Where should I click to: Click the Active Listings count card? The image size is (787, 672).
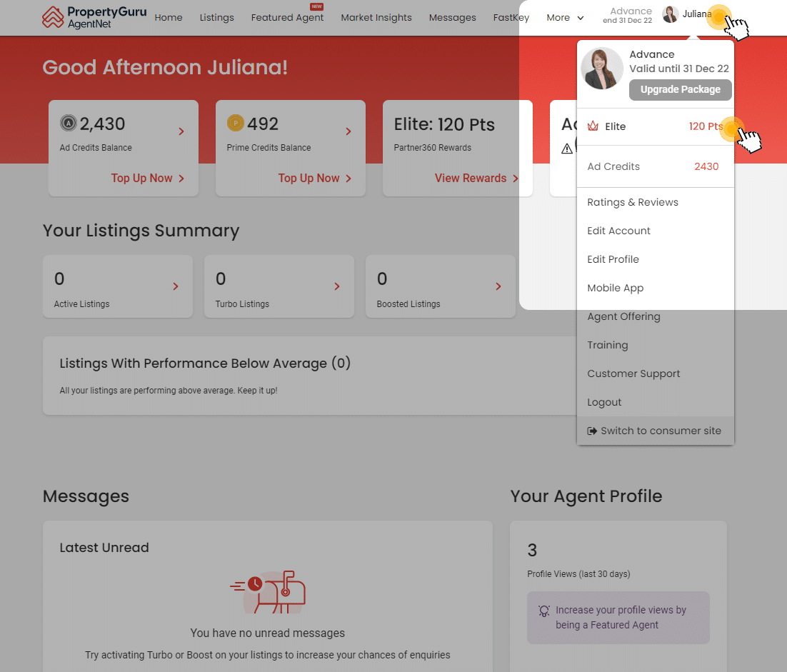[118, 286]
